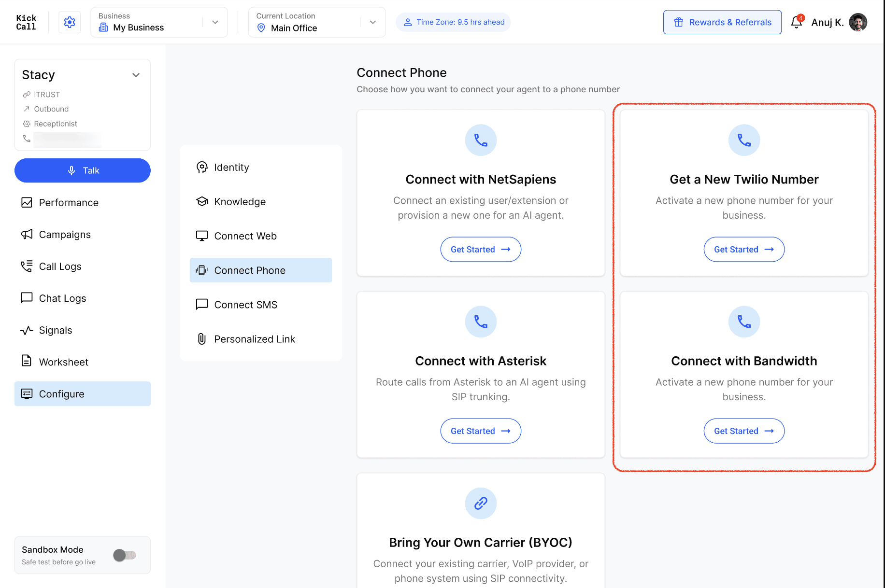This screenshot has height=588, width=885.
Task: Open the notifications bell
Action: 797,22
